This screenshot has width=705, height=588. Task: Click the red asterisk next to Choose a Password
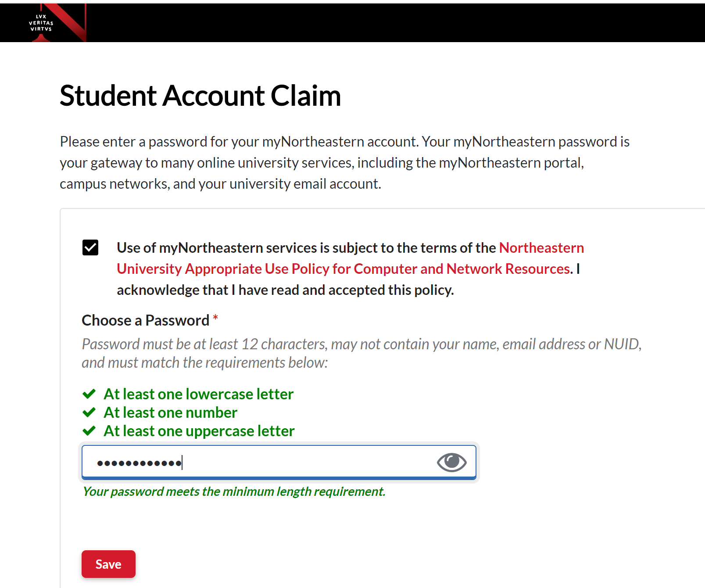tap(215, 319)
